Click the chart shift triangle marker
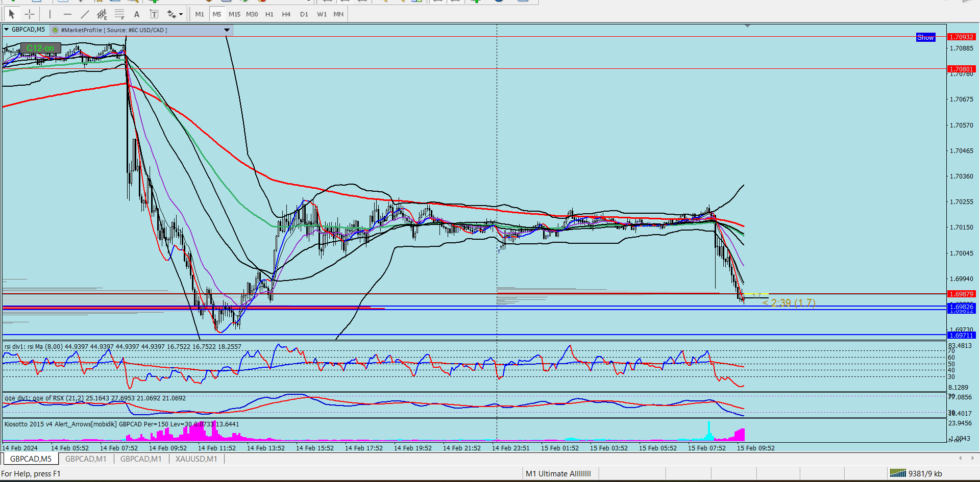980x482 pixels. click(747, 26)
